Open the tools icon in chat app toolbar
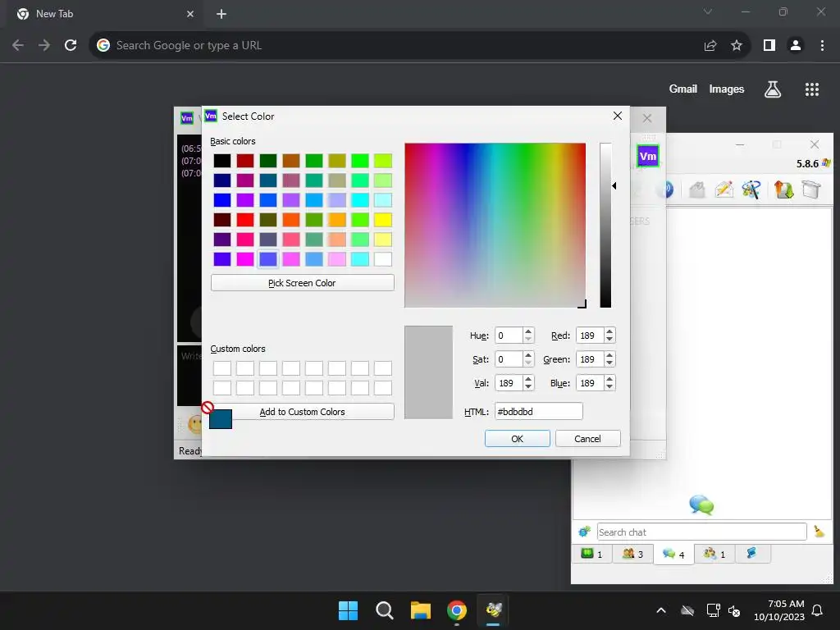The height and width of the screenshot is (630, 840). (x=751, y=189)
